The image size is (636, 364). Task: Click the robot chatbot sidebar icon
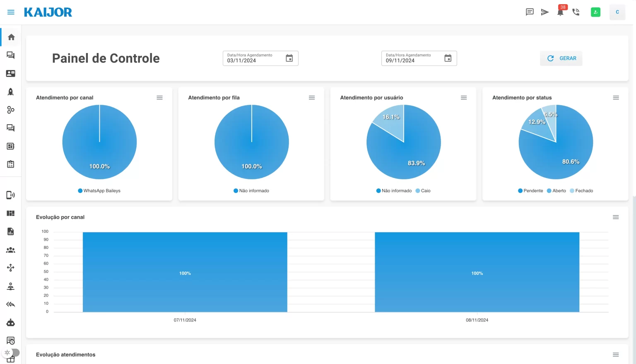[x=11, y=323]
